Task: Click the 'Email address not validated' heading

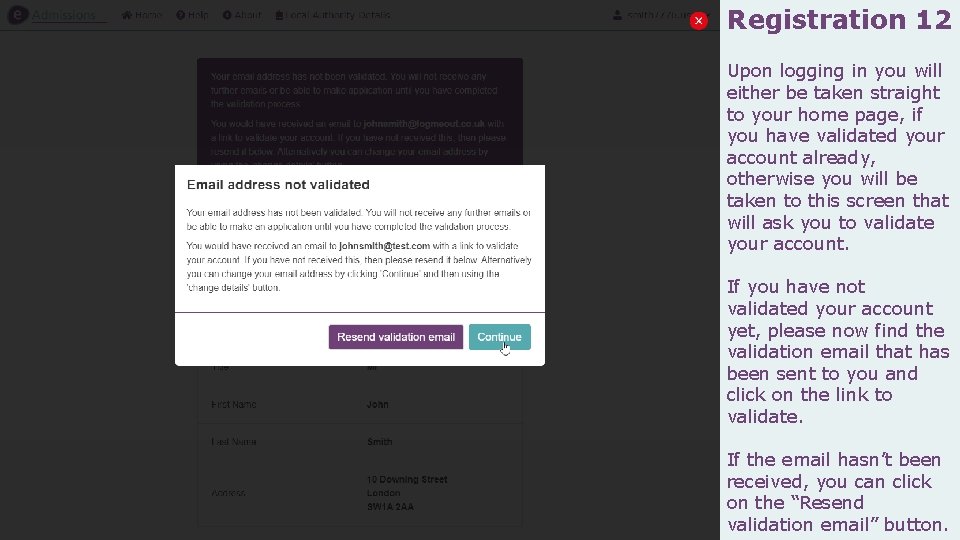Action: (x=278, y=184)
